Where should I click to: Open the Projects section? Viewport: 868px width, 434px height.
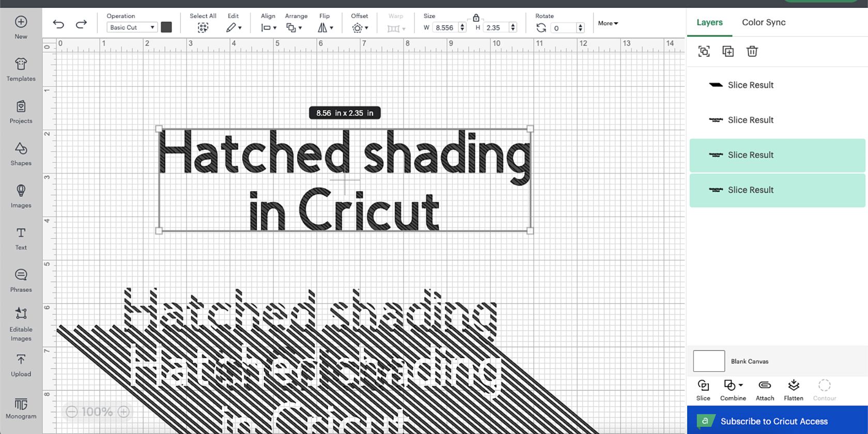click(21, 112)
